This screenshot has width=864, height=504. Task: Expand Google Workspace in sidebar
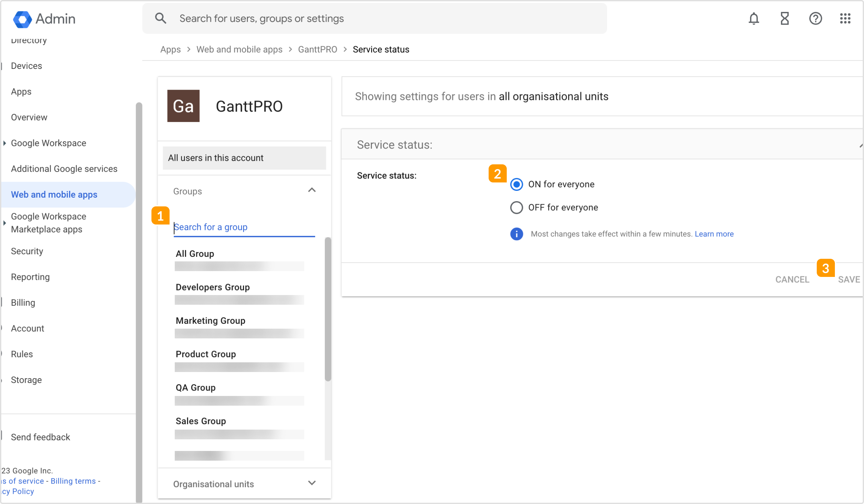click(5, 143)
